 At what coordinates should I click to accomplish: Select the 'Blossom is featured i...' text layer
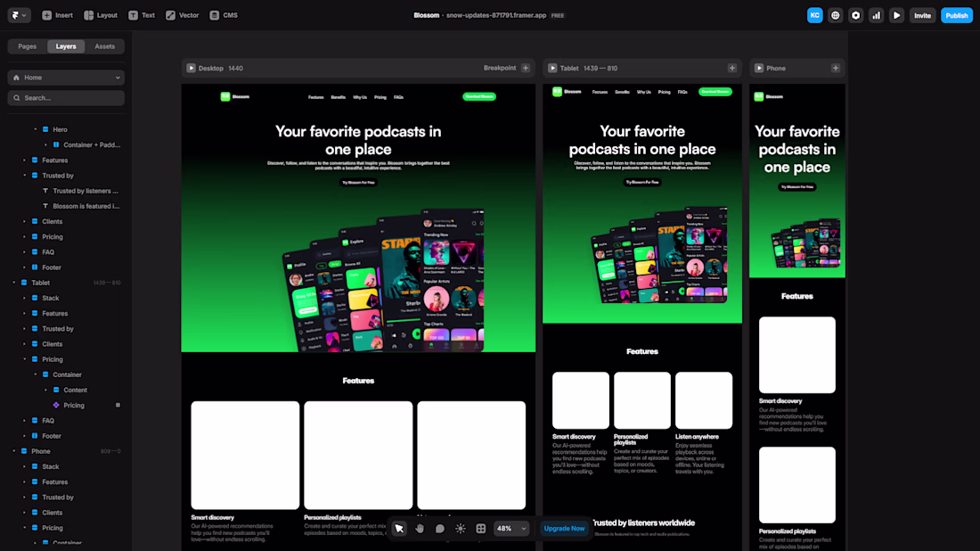(86, 206)
